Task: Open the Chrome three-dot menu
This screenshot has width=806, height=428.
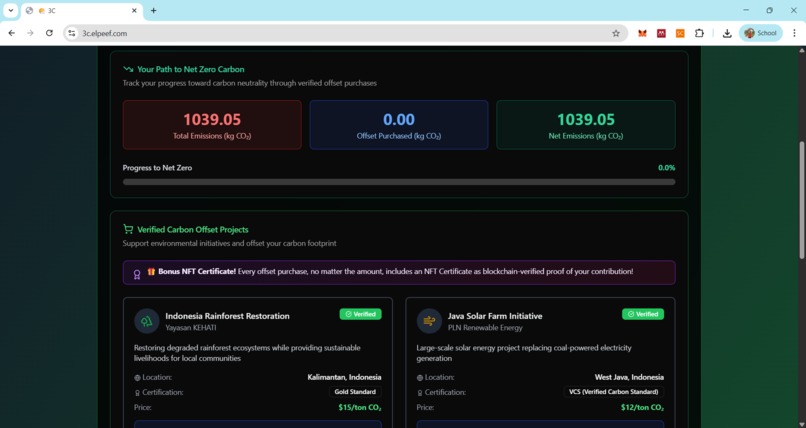Action: tap(794, 33)
